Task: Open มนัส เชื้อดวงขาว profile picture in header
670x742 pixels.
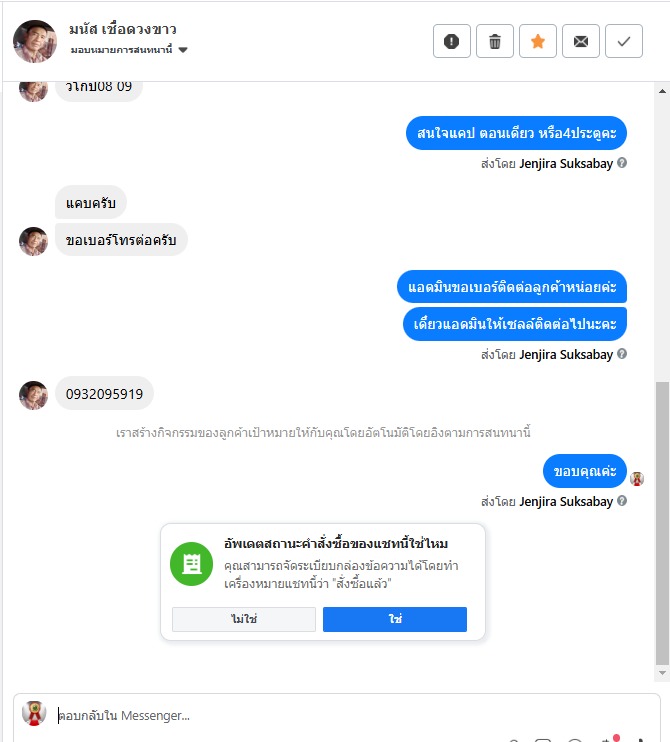Action: (x=35, y=41)
